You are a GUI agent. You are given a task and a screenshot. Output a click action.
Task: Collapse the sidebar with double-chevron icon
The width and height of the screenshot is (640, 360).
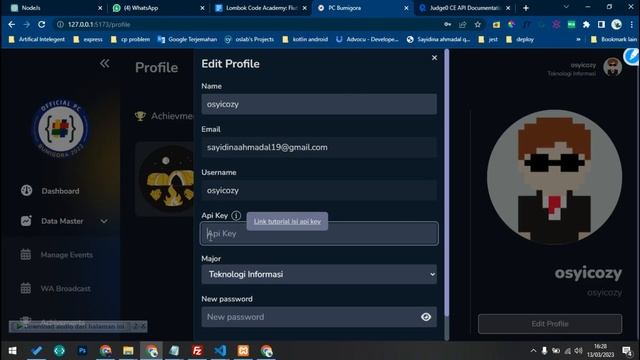click(104, 63)
